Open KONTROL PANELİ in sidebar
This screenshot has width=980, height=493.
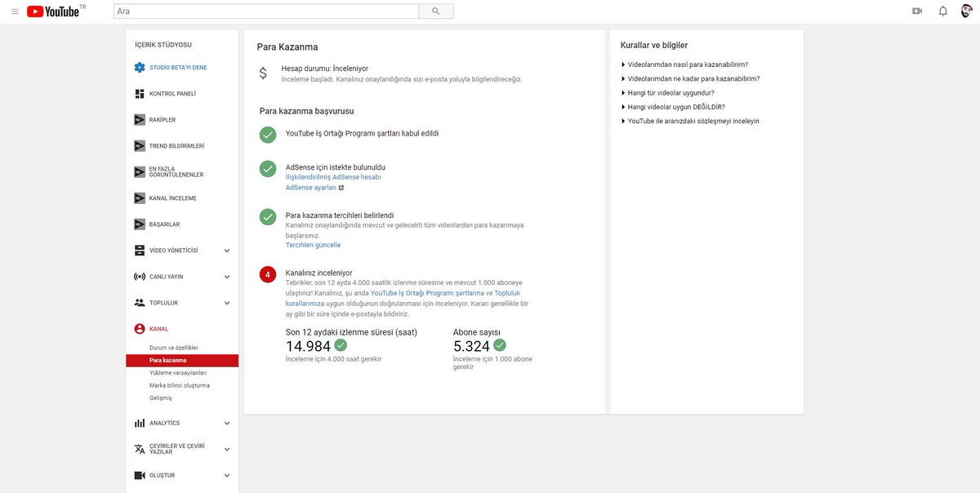click(172, 94)
